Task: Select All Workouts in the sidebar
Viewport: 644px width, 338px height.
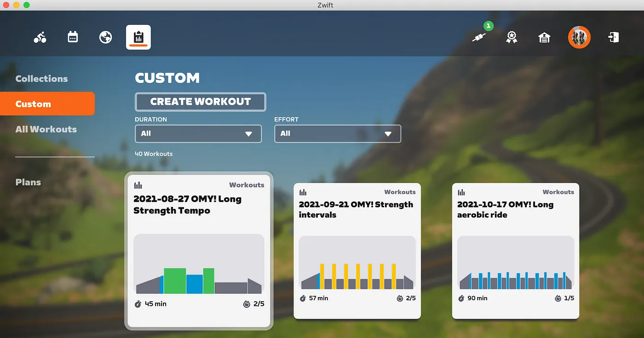Action: point(46,129)
